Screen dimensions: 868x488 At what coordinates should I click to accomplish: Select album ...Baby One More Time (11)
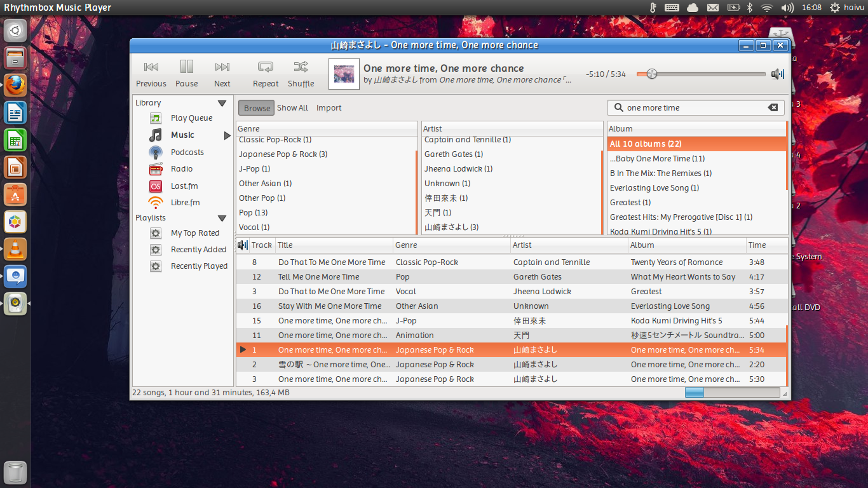(696, 159)
